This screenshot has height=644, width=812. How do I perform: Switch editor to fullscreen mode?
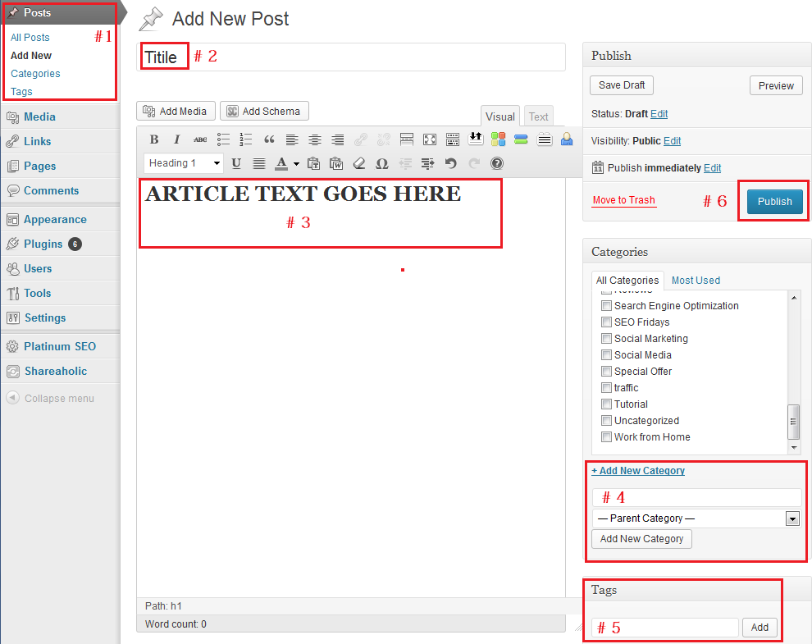pyautogui.click(x=430, y=139)
